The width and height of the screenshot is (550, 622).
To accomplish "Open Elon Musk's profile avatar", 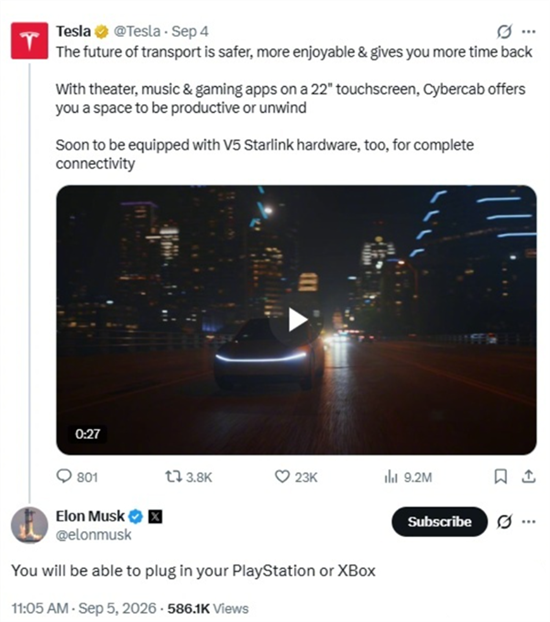I will (29, 525).
